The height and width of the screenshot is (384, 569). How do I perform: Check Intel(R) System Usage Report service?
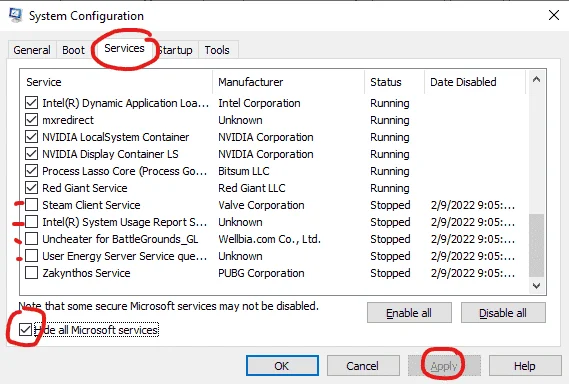32,222
